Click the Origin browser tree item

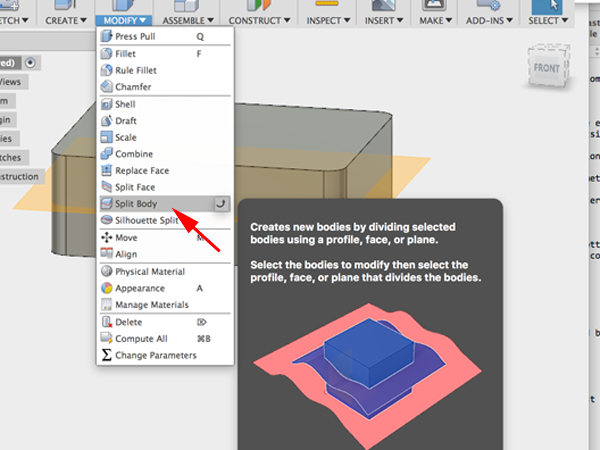[7, 119]
